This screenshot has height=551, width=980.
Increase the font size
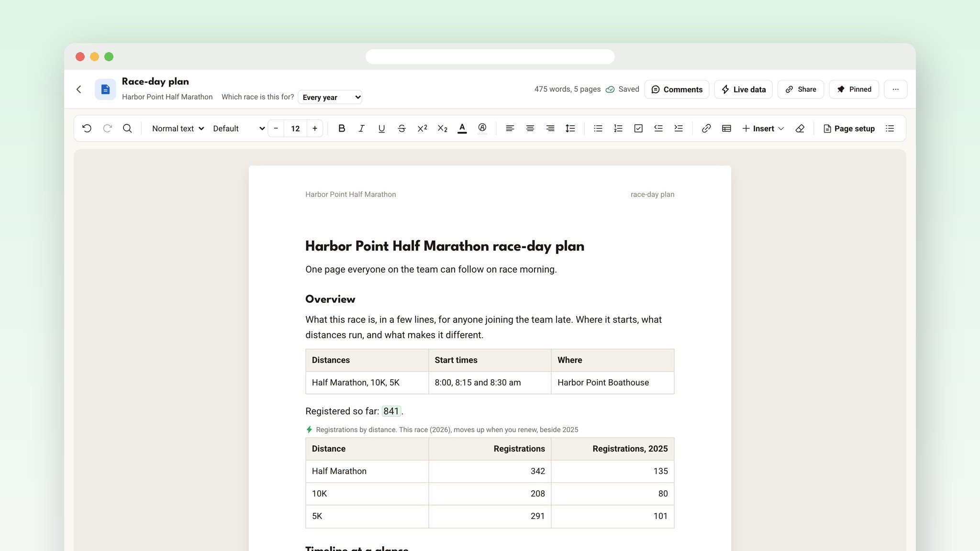pos(315,128)
